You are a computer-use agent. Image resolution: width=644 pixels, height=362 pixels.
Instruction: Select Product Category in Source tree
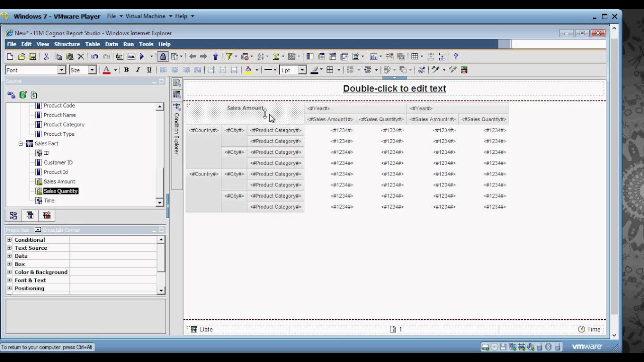tap(64, 125)
